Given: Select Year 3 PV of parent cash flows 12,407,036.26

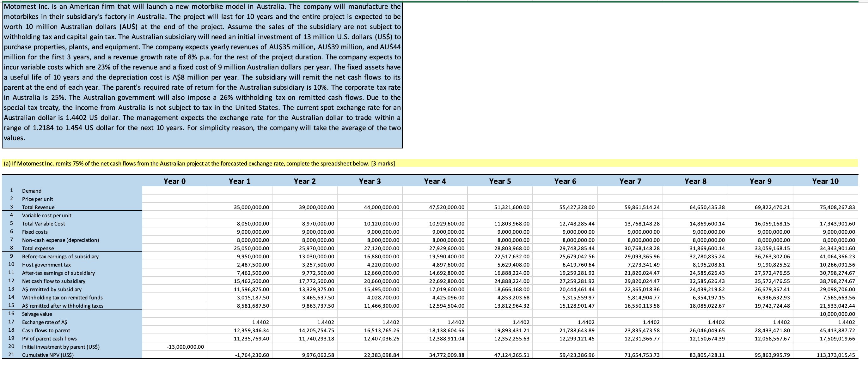Looking at the screenshot, I should point(382,338).
